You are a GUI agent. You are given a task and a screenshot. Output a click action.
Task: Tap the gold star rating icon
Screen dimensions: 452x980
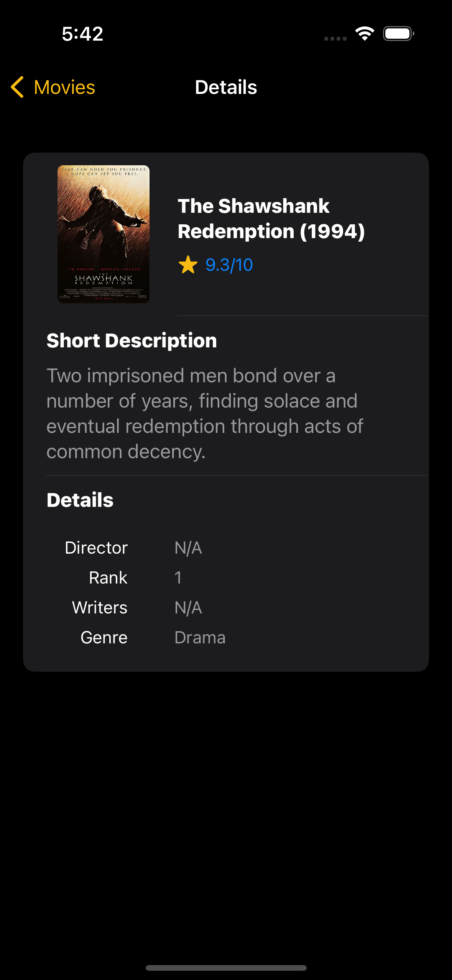tap(187, 265)
